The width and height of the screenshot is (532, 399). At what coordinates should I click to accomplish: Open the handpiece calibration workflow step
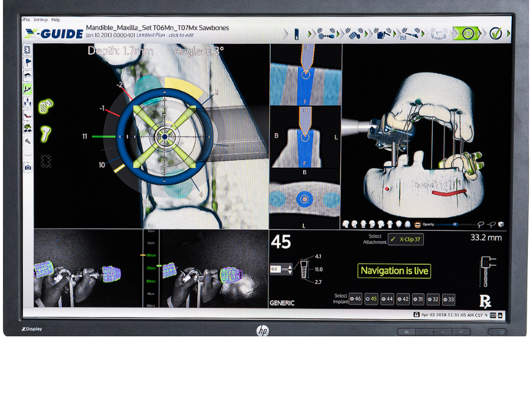326,34
